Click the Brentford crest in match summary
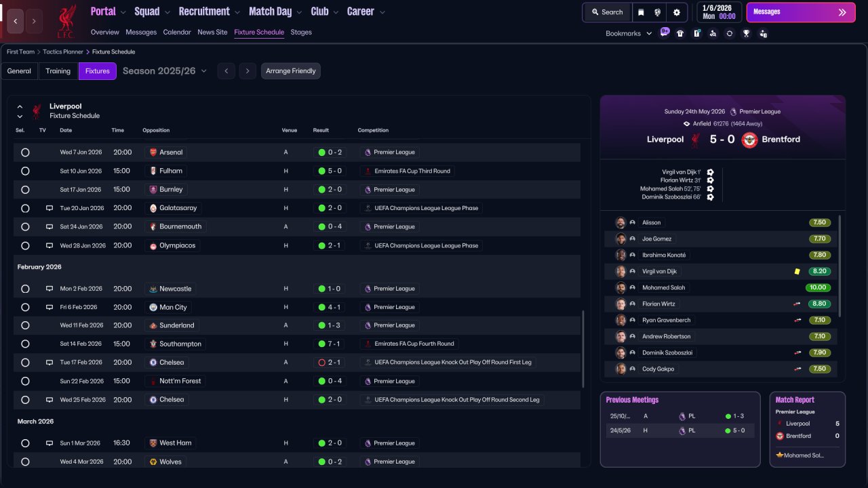Viewport: 868px width, 488px height. (x=749, y=140)
